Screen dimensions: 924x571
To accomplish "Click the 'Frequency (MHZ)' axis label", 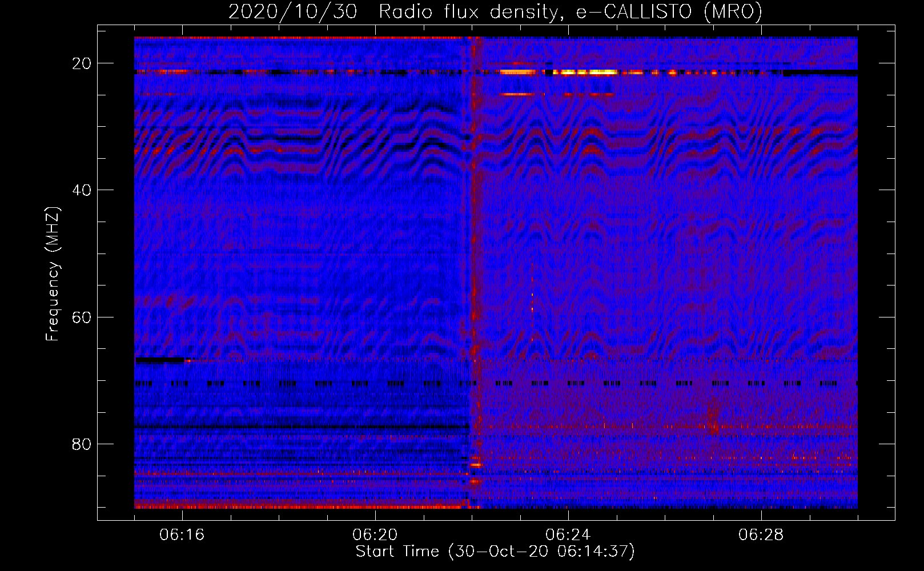I will click(x=53, y=274).
